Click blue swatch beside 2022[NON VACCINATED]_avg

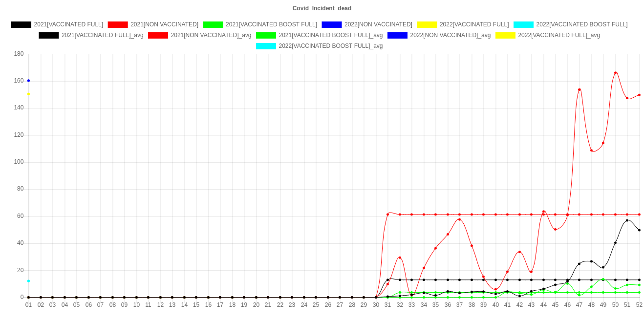tap(397, 35)
